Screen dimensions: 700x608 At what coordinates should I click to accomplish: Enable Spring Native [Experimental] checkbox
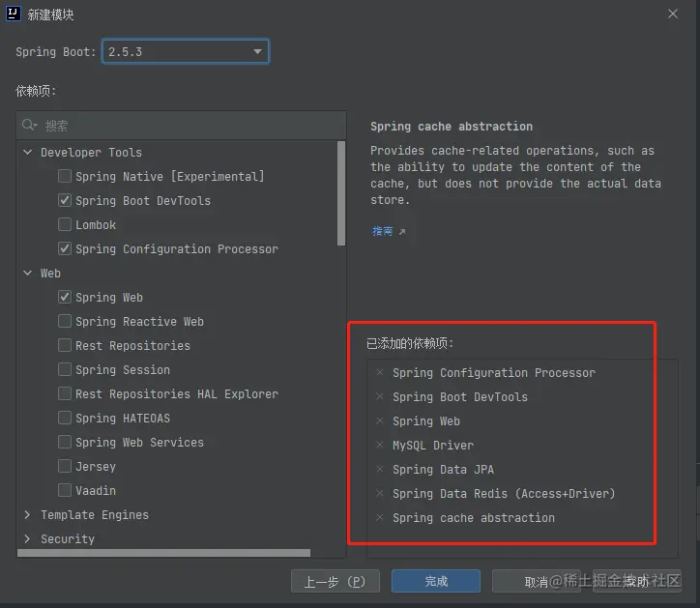tap(65, 176)
